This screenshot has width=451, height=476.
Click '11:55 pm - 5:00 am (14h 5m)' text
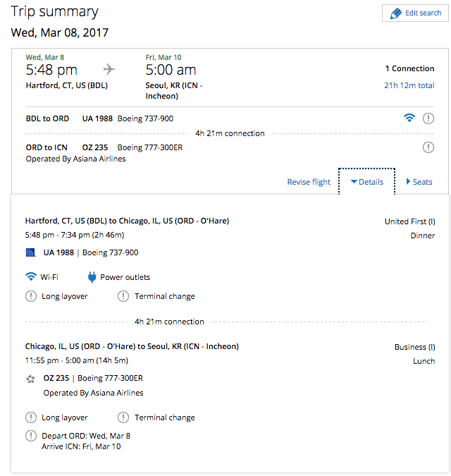tap(76, 360)
